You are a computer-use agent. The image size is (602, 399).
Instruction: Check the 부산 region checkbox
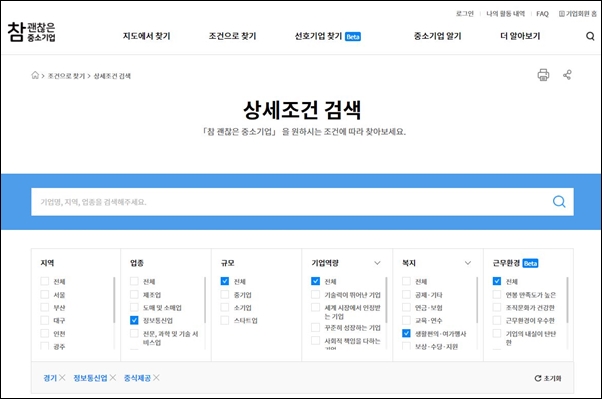point(45,307)
